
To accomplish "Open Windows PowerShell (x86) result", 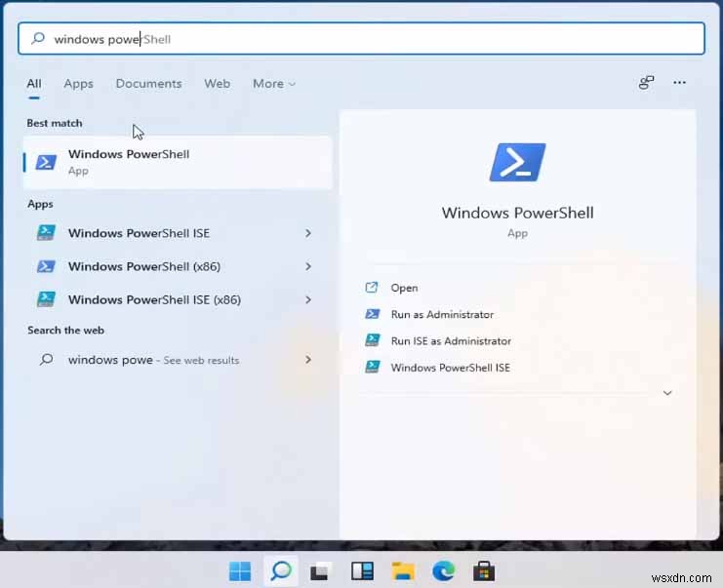I will pyautogui.click(x=178, y=266).
